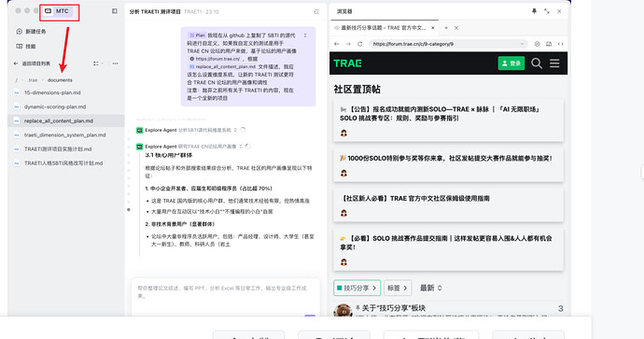Collapse the user prompt message bubble
Viewport: 644px width, 339px height.
pos(305,35)
